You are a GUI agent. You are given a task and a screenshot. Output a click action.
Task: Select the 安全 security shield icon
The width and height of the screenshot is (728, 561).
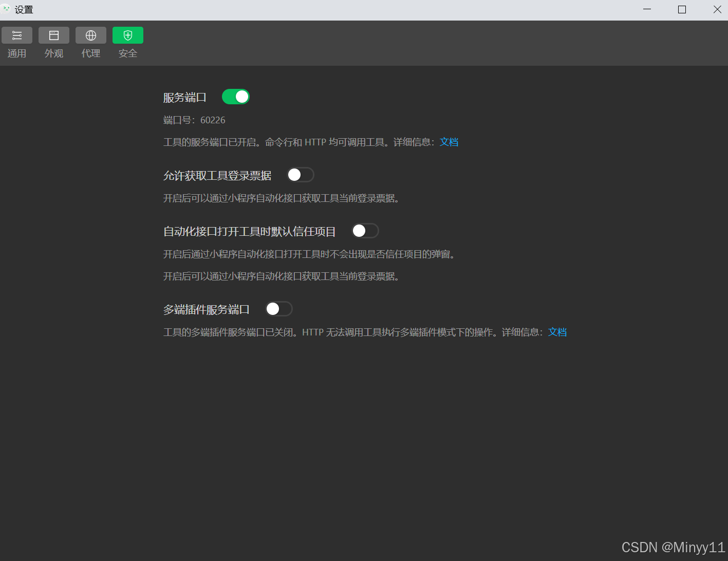pos(128,35)
